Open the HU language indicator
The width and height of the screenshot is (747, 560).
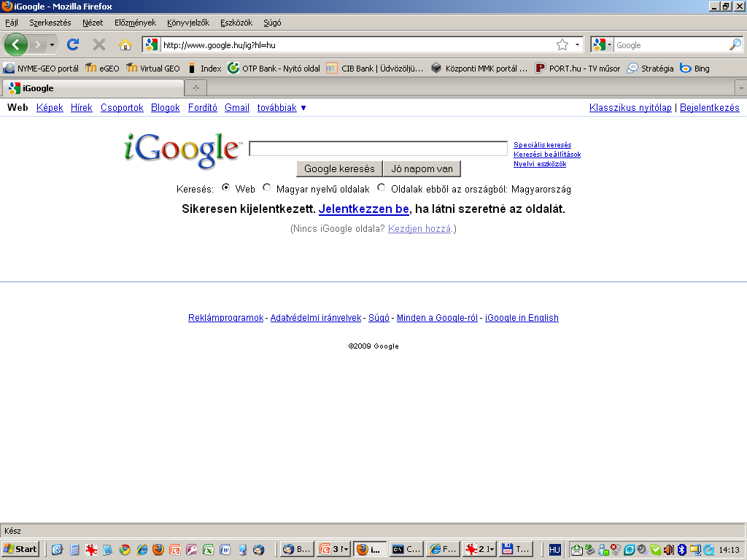(554, 550)
